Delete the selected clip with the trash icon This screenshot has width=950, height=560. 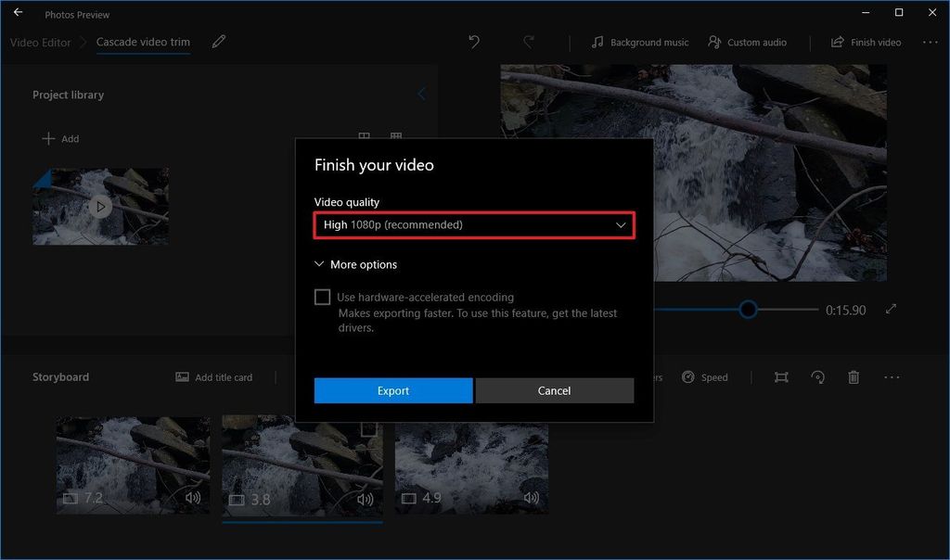coord(854,377)
